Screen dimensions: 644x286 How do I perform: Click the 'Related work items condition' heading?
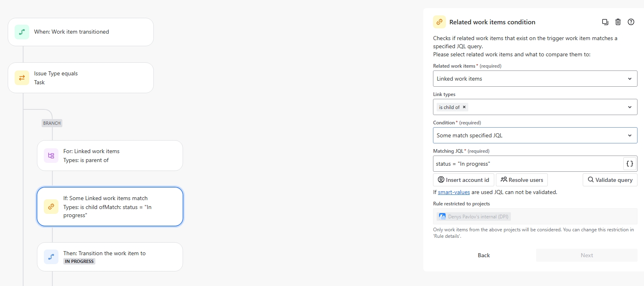pyautogui.click(x=492, y=22)
